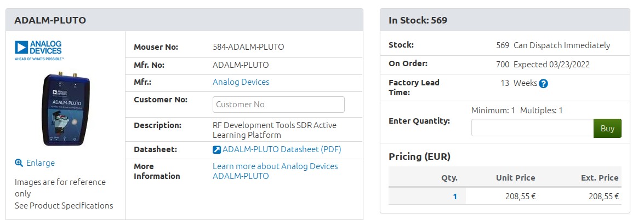Screen dimensions: 644x220
Task: Click the datasheet external link icon
Action: click(x=217, y=150)
